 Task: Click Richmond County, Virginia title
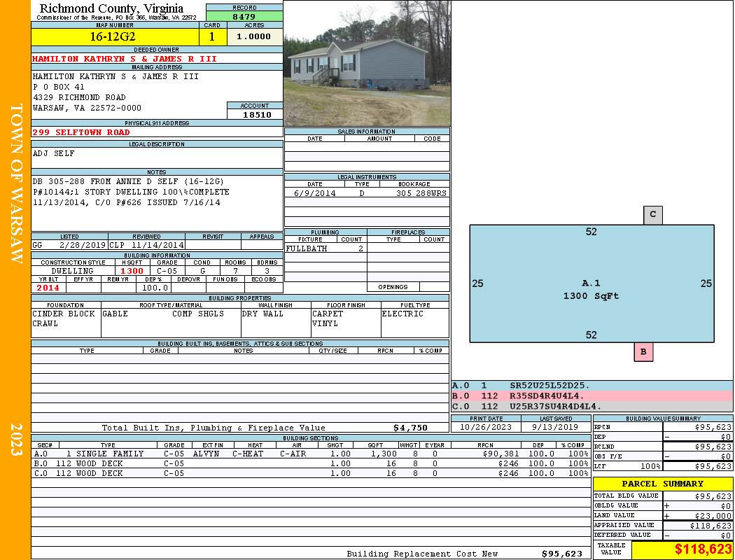coord(111,8)
